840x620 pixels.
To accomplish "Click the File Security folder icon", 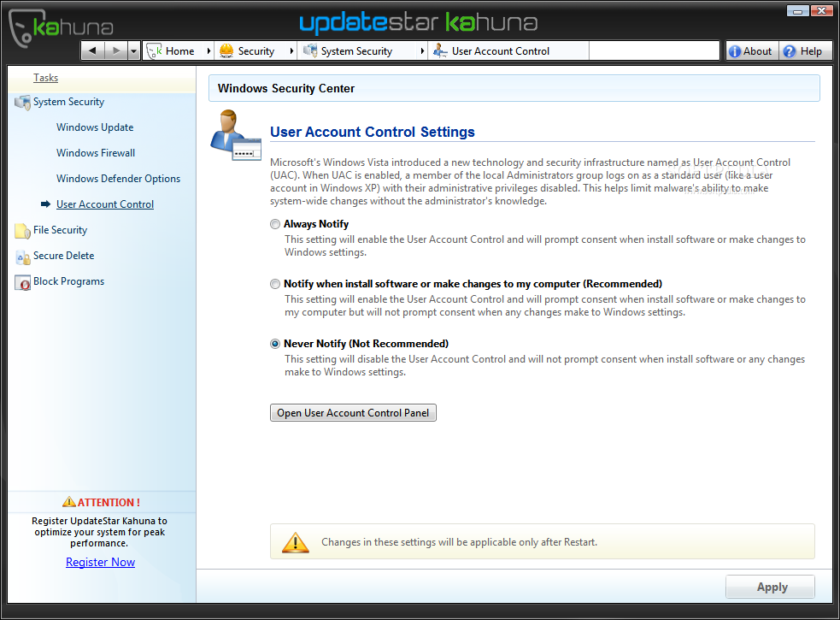I will tap(22, 231).
